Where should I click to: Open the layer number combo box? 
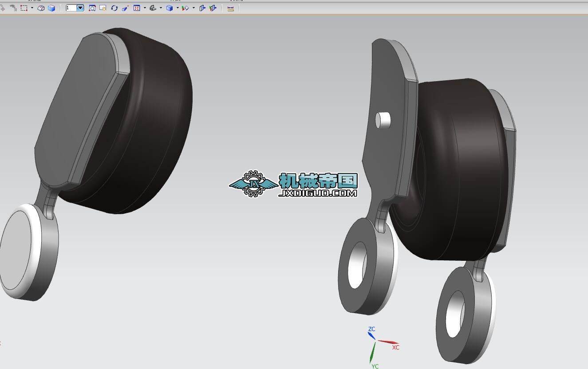(x=80, y=8)
